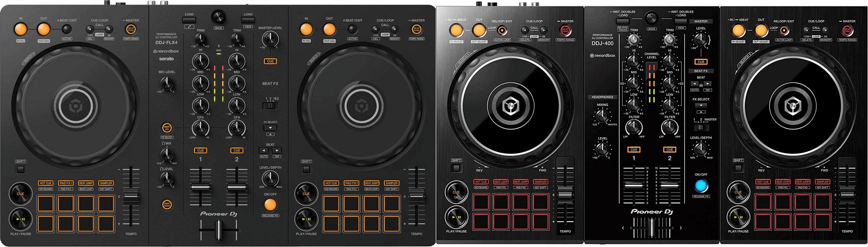
Task: Click the browse rotary knob on DDJ-FLX4
Action: (218, 17)
